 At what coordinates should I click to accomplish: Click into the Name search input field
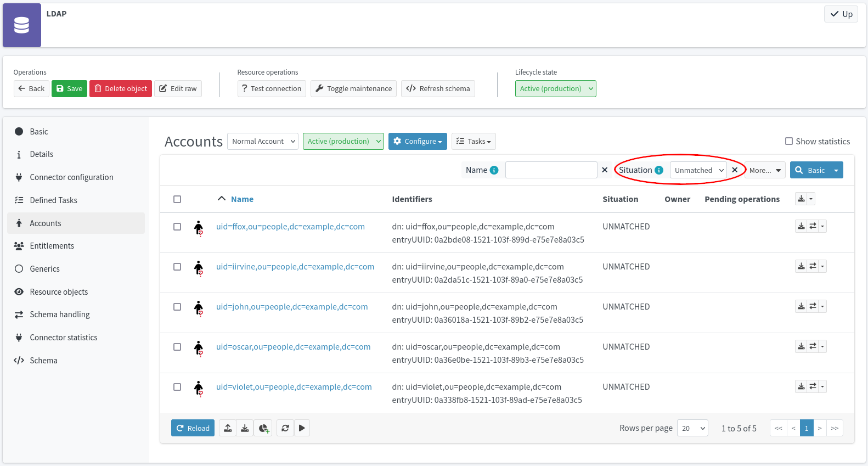(x=551, y=170)
